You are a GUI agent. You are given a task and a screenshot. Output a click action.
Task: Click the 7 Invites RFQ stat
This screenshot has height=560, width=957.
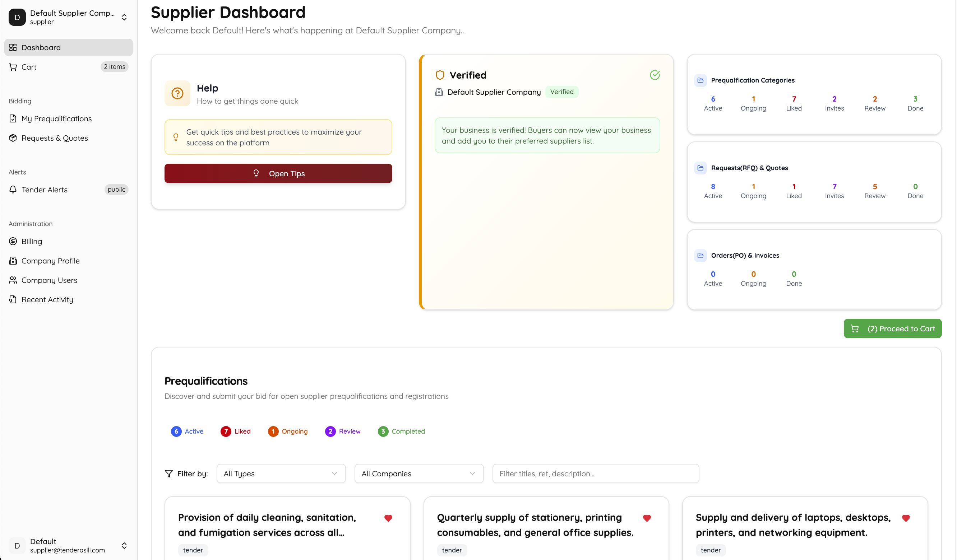point(835,191)
